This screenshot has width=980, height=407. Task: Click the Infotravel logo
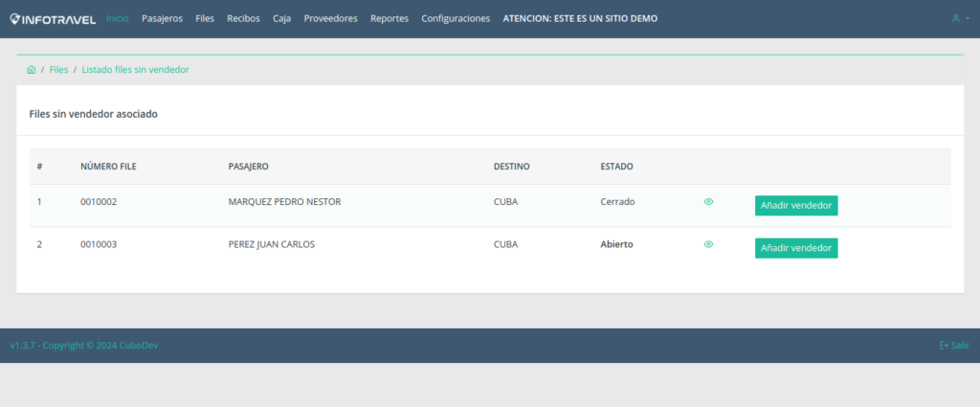[54, 19]
